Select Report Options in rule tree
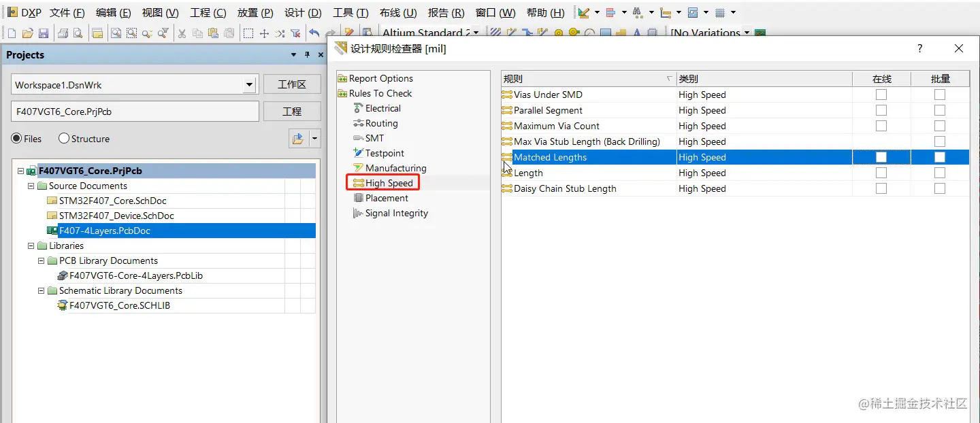 click(x=381, y=78)
